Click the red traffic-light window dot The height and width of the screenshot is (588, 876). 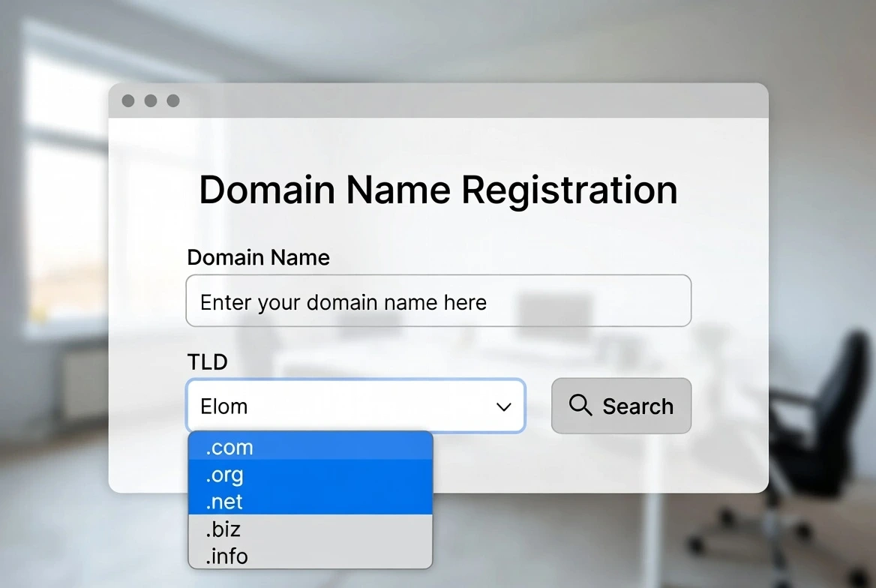pyautogui.click(x=128, y=100)
